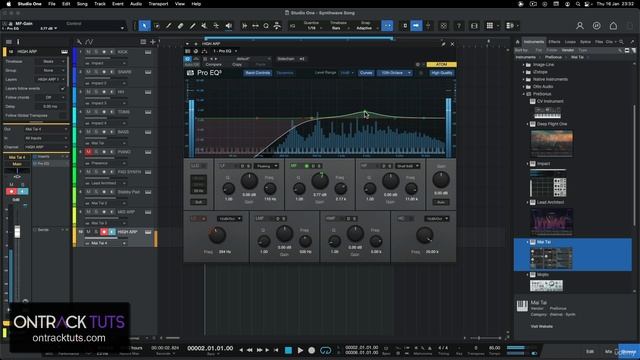Select the Arrow tool in the toolbar
Viewport: 640px width, 360px height.
click(144, 26)
